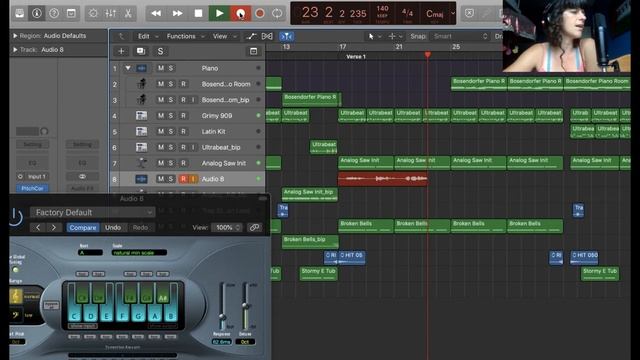Open the View menu
The width and height of the screenshot is (640, 360).
(x=224, y=36)
